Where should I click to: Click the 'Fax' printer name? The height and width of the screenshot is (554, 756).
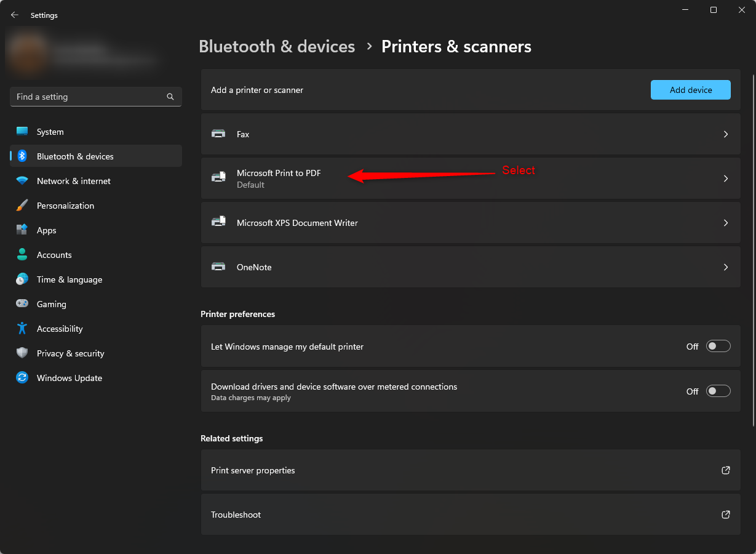point(243,134)
